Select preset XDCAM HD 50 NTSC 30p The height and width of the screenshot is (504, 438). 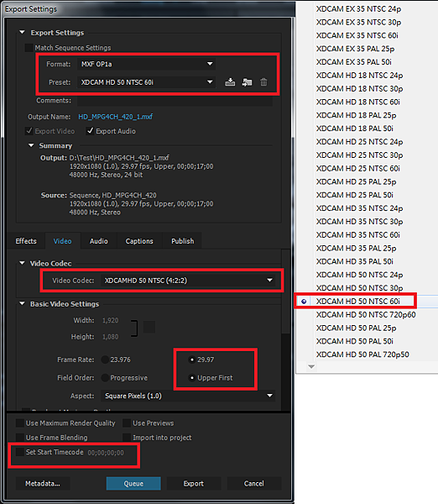[360, 288]
